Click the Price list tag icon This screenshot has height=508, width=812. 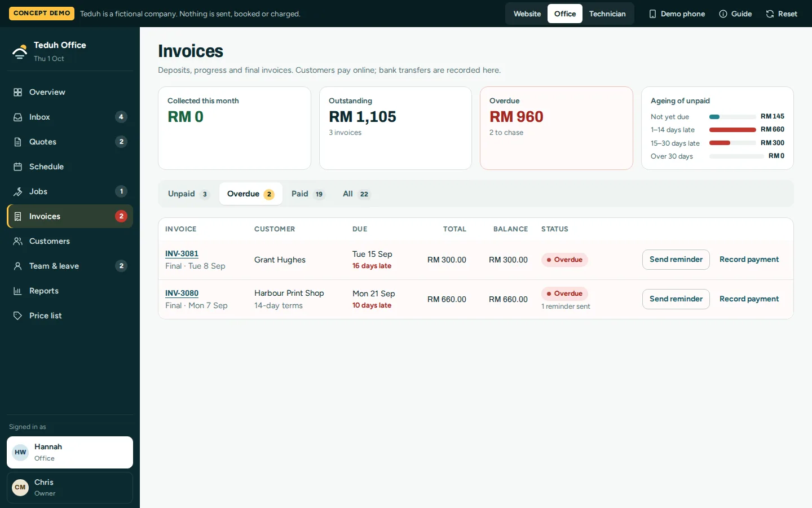click(18, 316)
